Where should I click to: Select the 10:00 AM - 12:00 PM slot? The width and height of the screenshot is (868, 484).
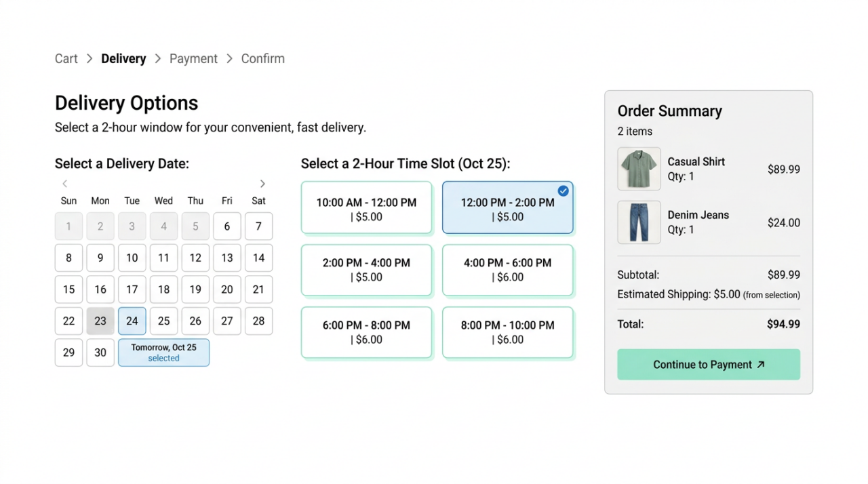[366, 207]
